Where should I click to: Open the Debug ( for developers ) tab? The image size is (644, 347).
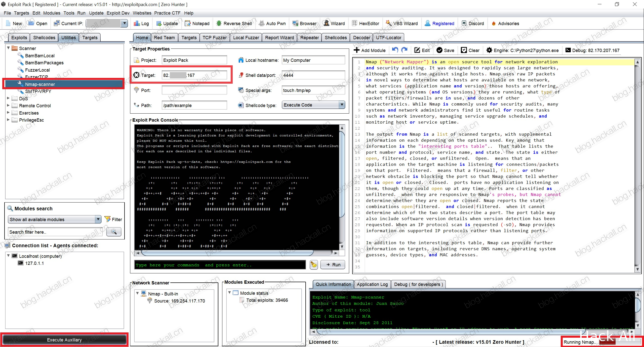pos(418,284)
